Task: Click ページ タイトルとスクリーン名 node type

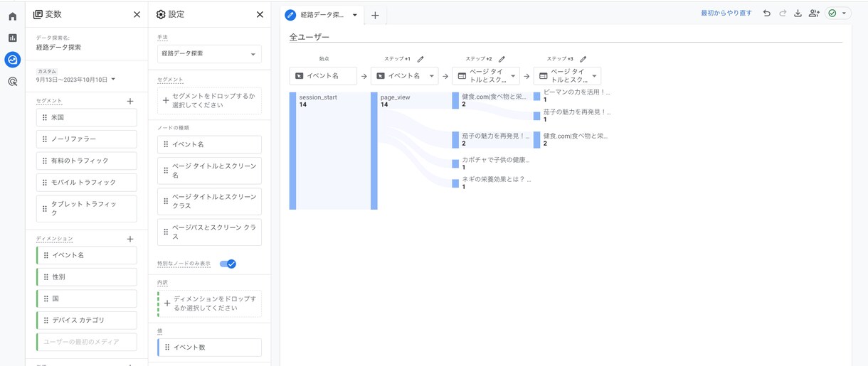Action: (209, 171)
